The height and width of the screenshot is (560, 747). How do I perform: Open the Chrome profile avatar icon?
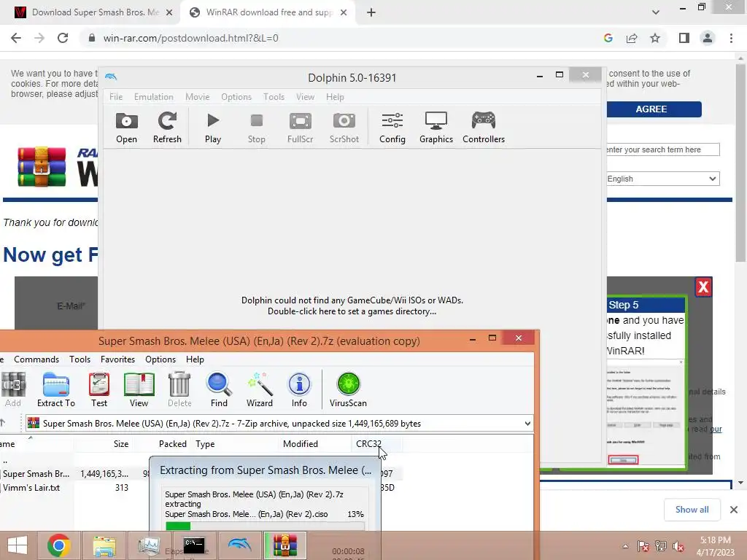(708, 38)
